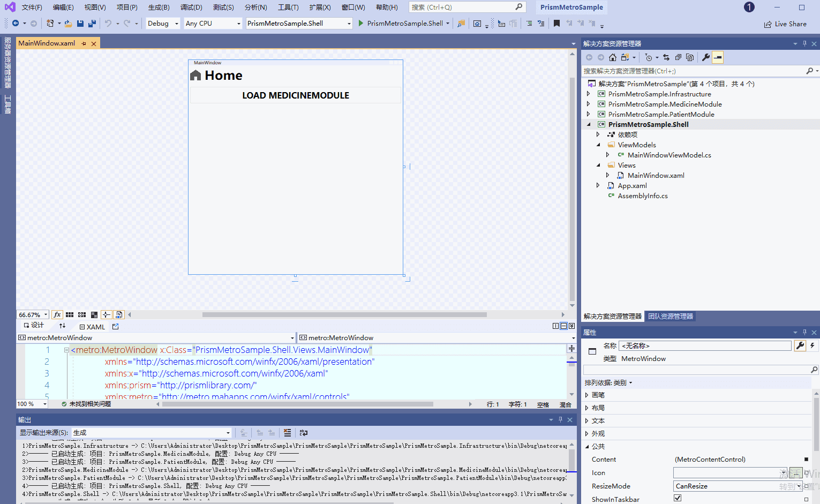Open the Output source dropdown labeled 生成
The height and width of the screenshot is (504, 820).
pos(152,433)
